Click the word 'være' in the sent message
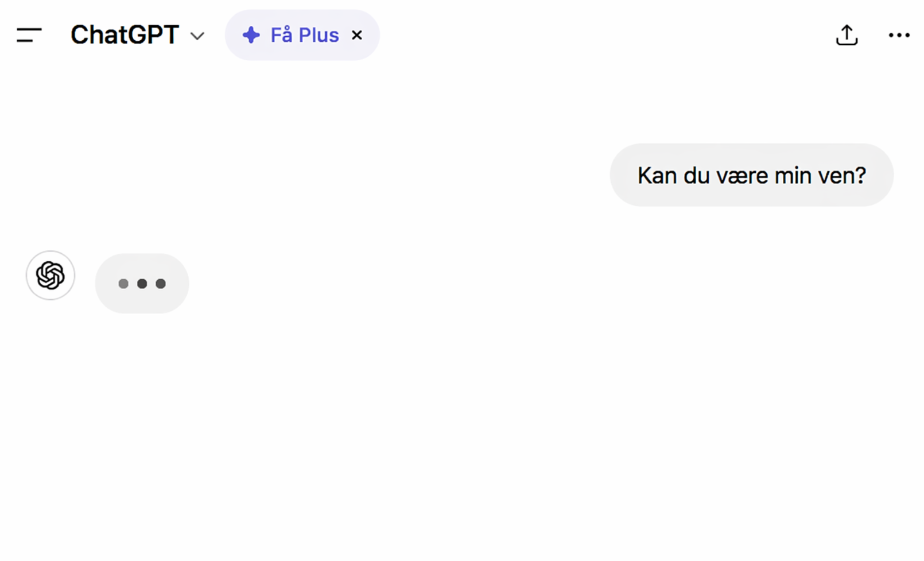Viewport: 924px width, 561px height. (743, 176)
